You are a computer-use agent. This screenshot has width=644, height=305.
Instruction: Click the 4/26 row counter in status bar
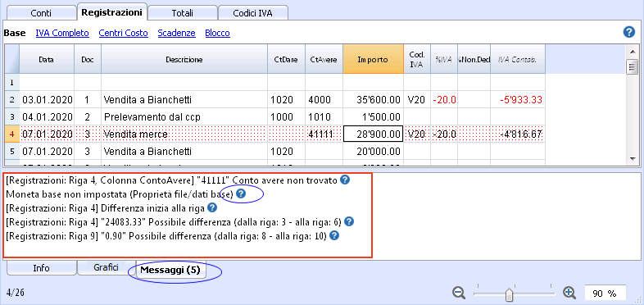click(16, 293)
